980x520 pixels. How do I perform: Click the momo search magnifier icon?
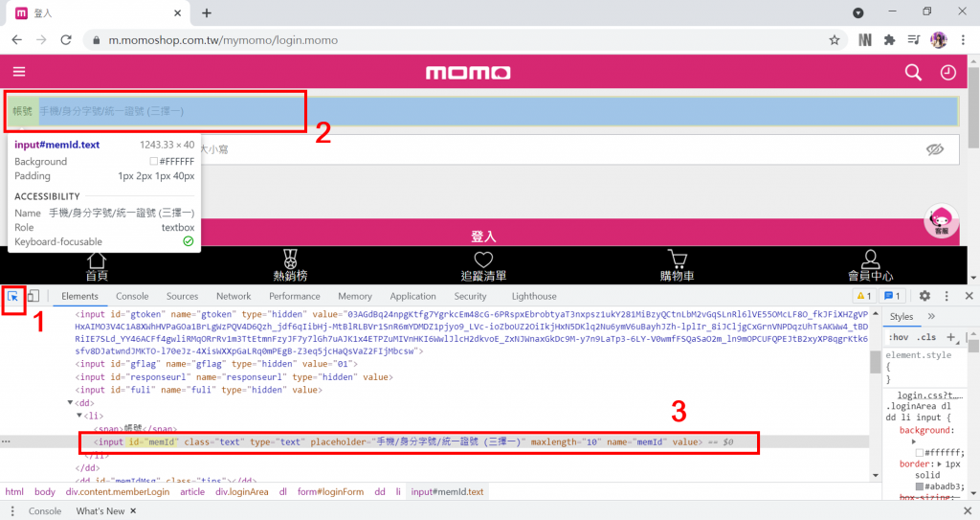pyautogui.click(x=913, y=73)
